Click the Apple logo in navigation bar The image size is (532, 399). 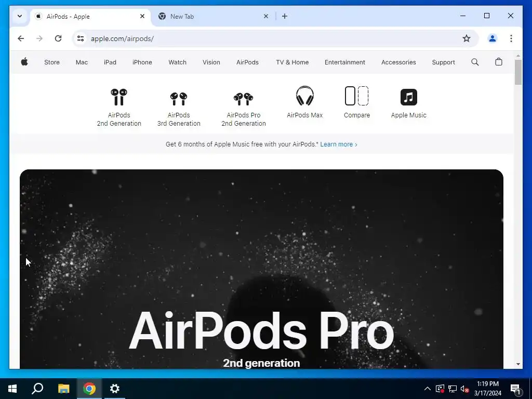click(24, 62)
